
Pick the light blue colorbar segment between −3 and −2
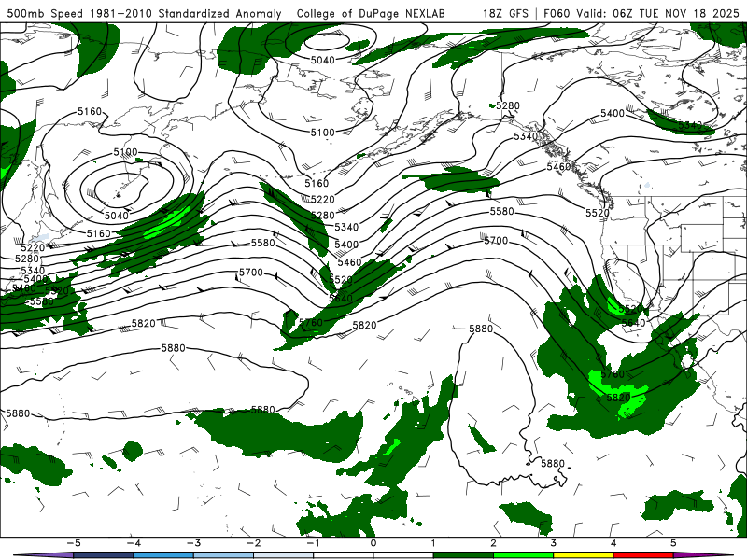tap(223, 555)
